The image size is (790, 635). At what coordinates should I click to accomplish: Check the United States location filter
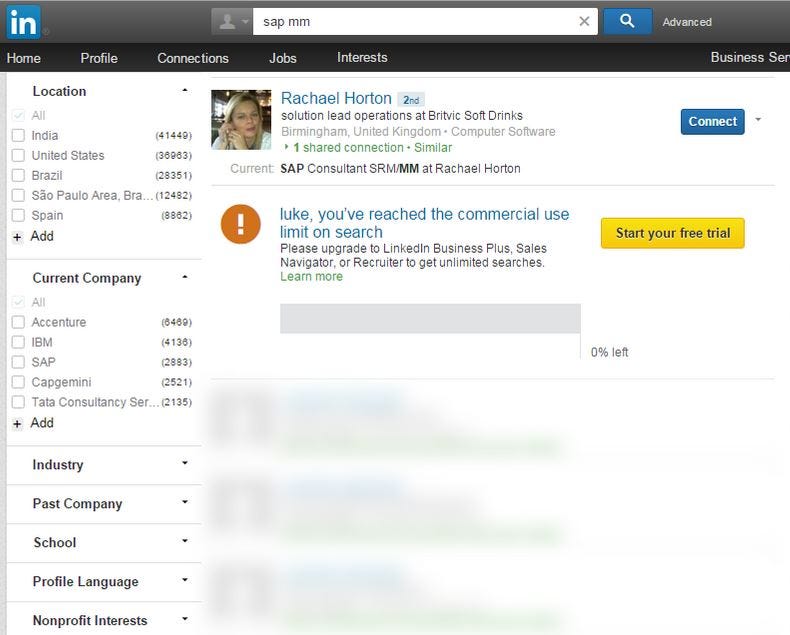(18, 155)
